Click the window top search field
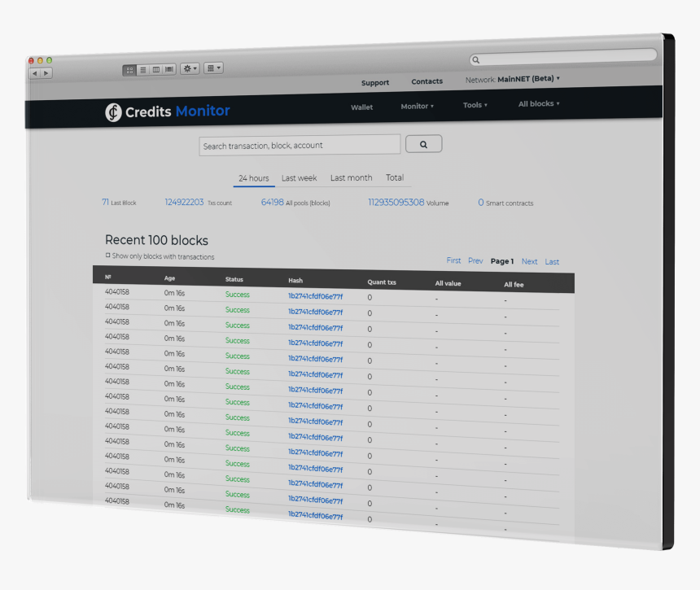This screenshot has height=590, width=700. [x=563, y=57]
